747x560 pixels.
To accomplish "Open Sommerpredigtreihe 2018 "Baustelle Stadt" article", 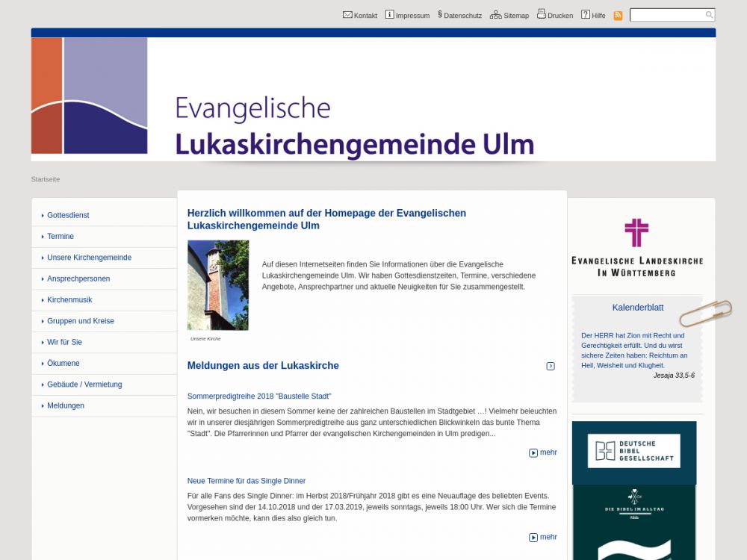I will click(x=259, y=396).
